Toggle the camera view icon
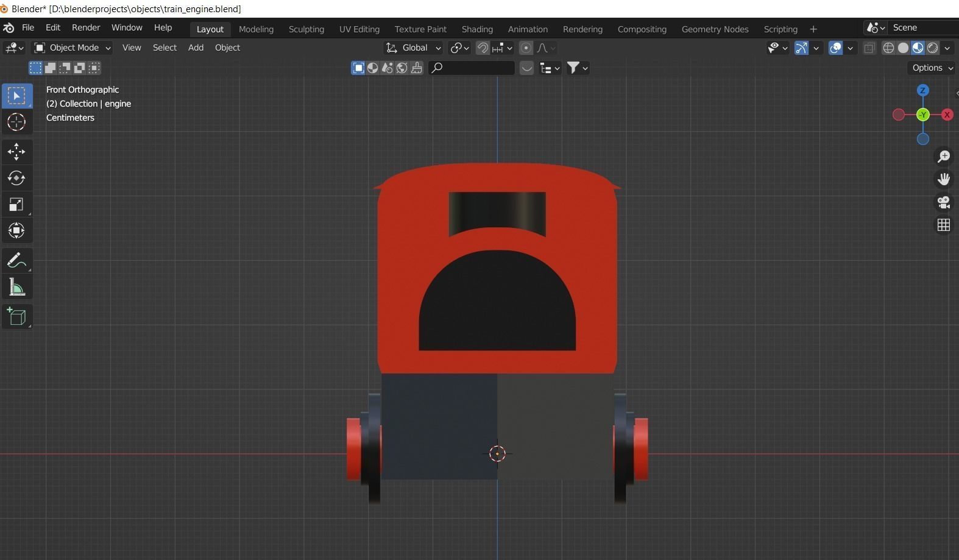The width and height of the screenshot is (959, 560). (x=944, y=202)
